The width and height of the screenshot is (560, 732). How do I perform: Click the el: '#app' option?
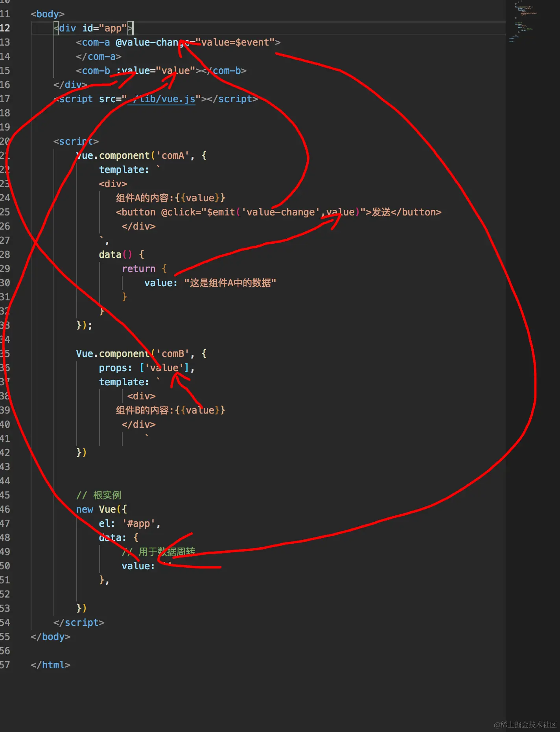130,524
